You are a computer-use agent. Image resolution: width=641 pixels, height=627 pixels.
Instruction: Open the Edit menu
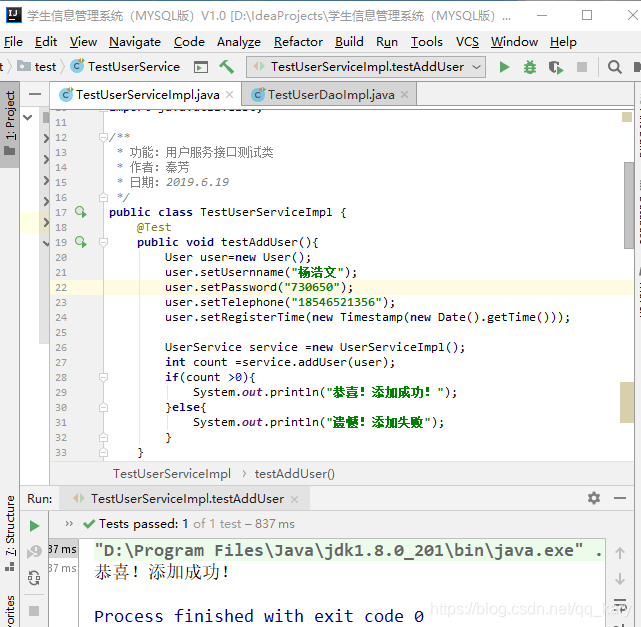point(46,42)
